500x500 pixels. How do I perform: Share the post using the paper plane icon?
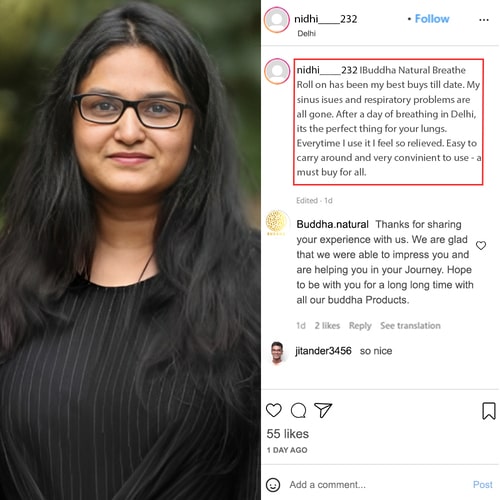click(323, 410)
